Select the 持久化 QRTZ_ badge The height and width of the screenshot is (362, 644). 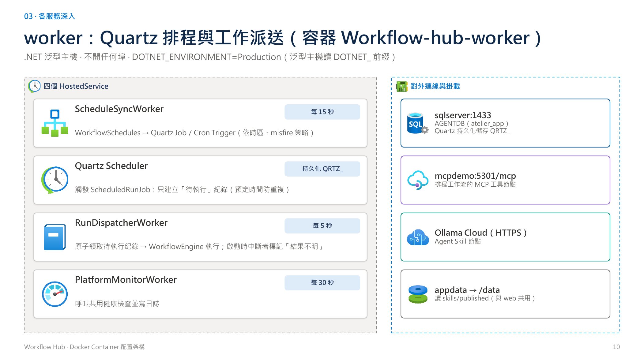(x=322, y=169)
